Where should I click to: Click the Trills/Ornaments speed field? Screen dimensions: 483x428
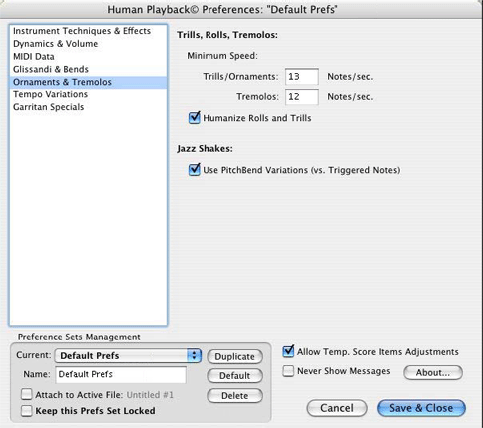302,77
